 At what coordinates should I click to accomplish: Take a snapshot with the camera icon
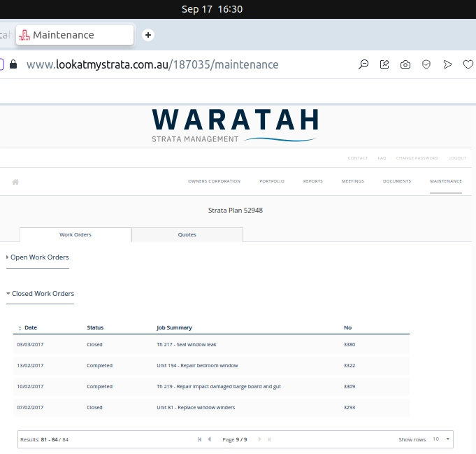coord(405,64)
